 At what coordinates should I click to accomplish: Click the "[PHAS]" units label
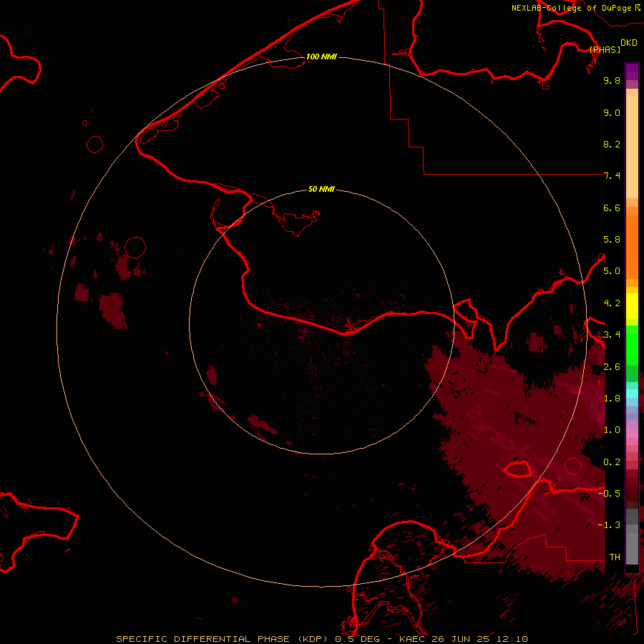pyautogui.click(x=605, y=49)
